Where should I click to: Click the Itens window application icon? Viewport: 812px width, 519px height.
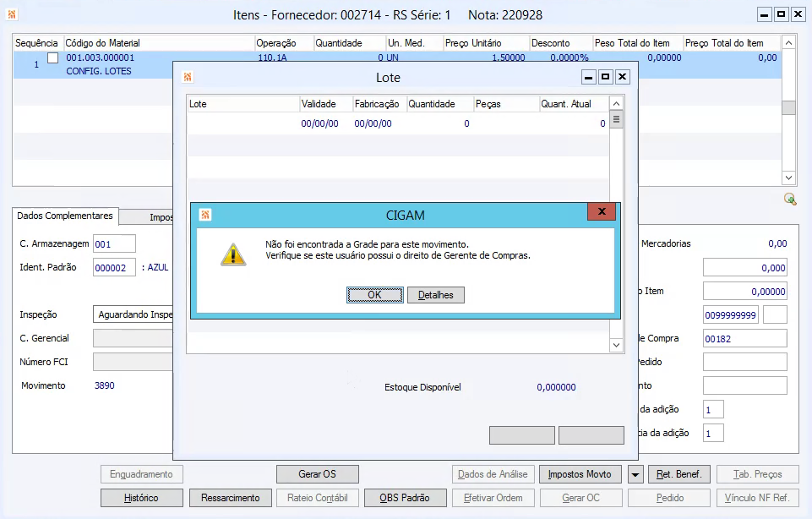click(11, 14)
